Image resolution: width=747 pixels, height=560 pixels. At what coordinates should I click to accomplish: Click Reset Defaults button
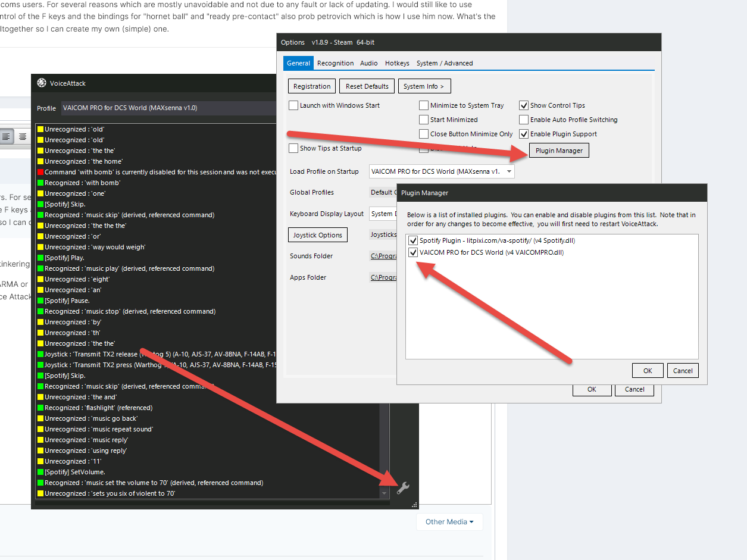click(x=367, y=86)
